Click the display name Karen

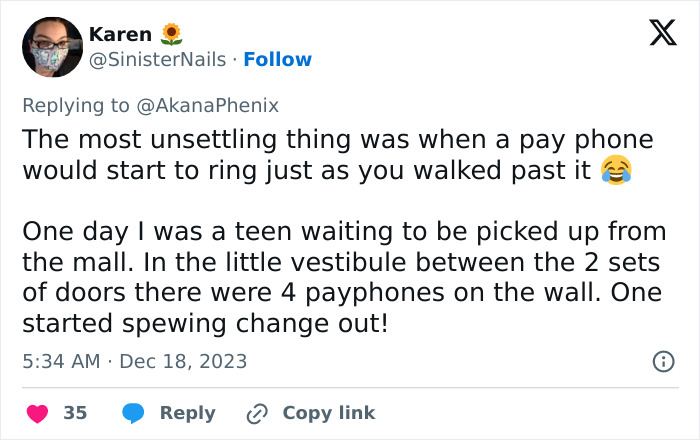tap(120, 34)
